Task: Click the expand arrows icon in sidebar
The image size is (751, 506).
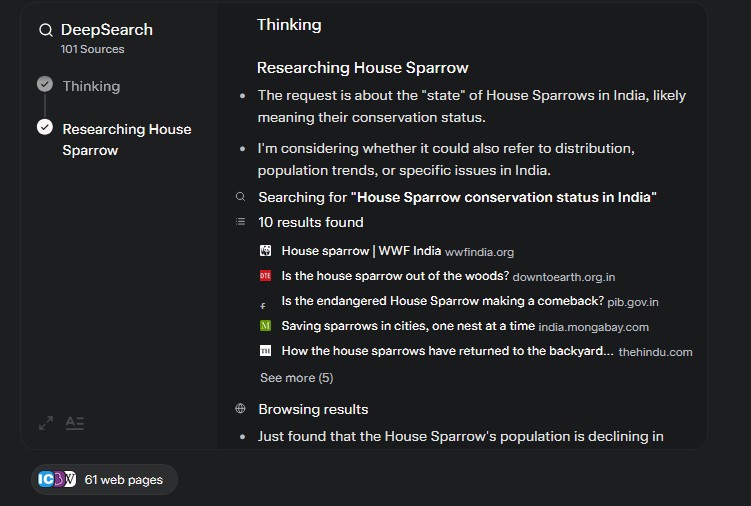Action: coord(46,423)
